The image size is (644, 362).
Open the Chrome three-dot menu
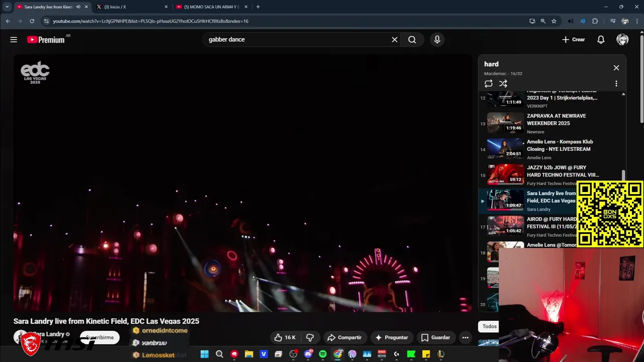pos(637,21)
